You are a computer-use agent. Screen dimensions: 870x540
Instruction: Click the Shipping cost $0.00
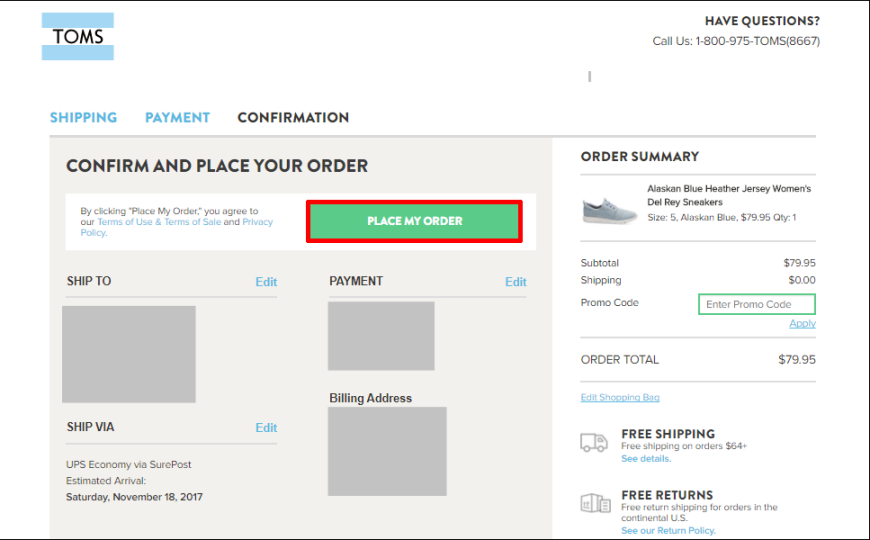coord(802,280)
